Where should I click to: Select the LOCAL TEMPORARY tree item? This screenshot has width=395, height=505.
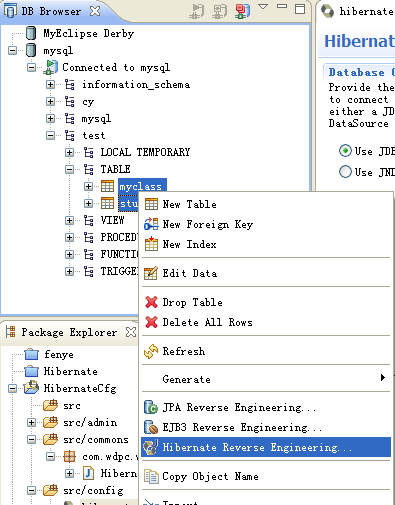[145, 152]
